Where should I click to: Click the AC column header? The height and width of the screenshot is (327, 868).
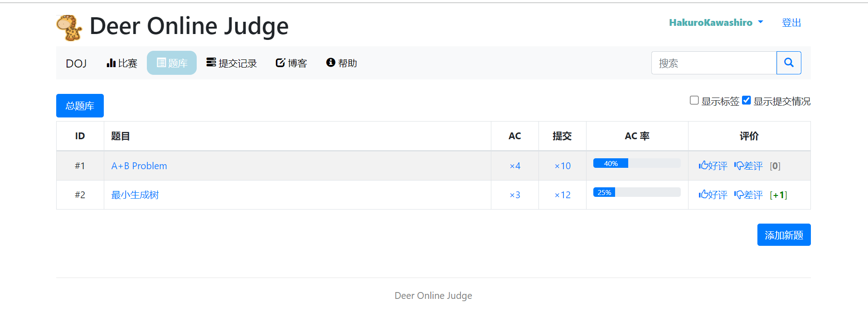(x=515, y=136)
